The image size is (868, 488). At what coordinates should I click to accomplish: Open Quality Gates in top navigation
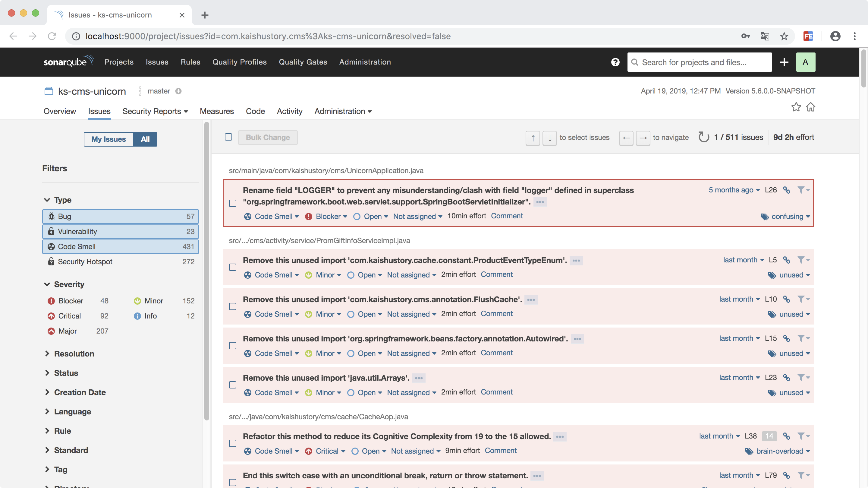tap(303, 62)
